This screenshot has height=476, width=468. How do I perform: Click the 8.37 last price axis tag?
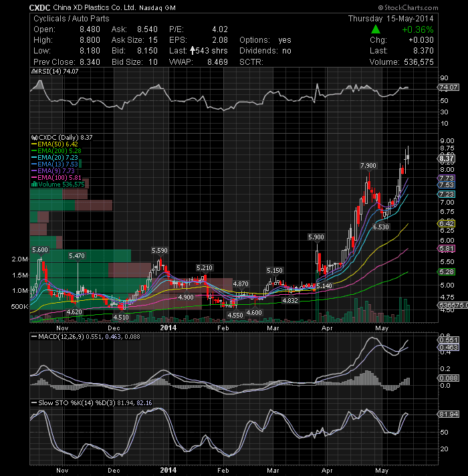tap(446, 158)
